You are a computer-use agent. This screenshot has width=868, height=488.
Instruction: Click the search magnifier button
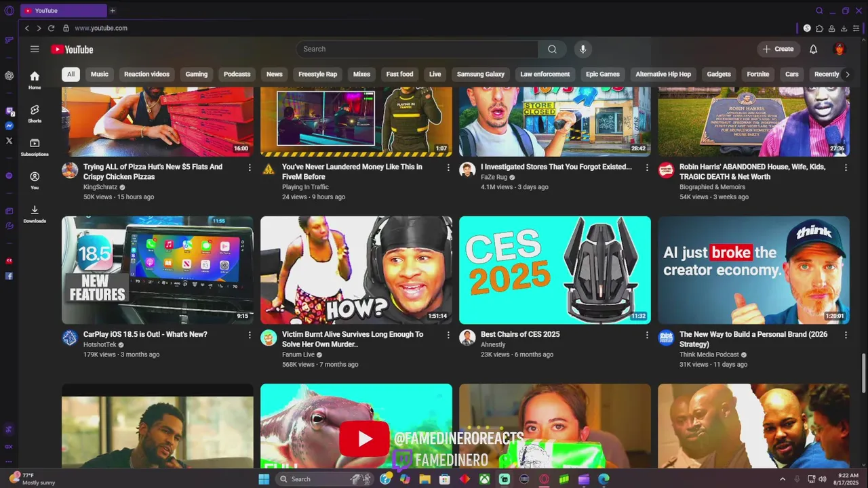[x=552, y=49]
